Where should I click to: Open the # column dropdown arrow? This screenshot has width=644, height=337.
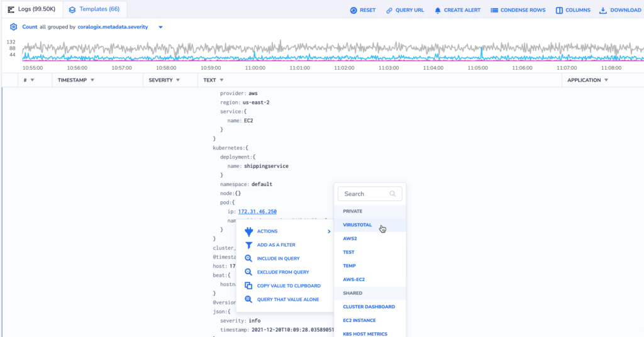33,80
